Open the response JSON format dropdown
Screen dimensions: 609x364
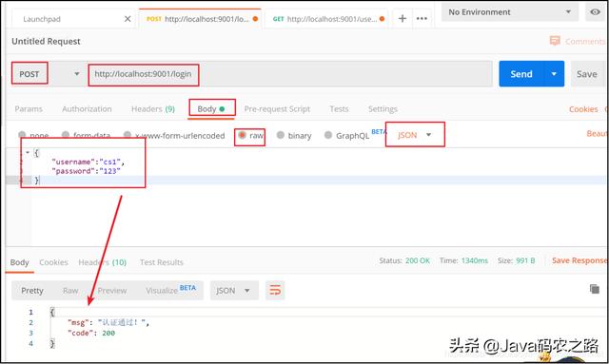235,291
